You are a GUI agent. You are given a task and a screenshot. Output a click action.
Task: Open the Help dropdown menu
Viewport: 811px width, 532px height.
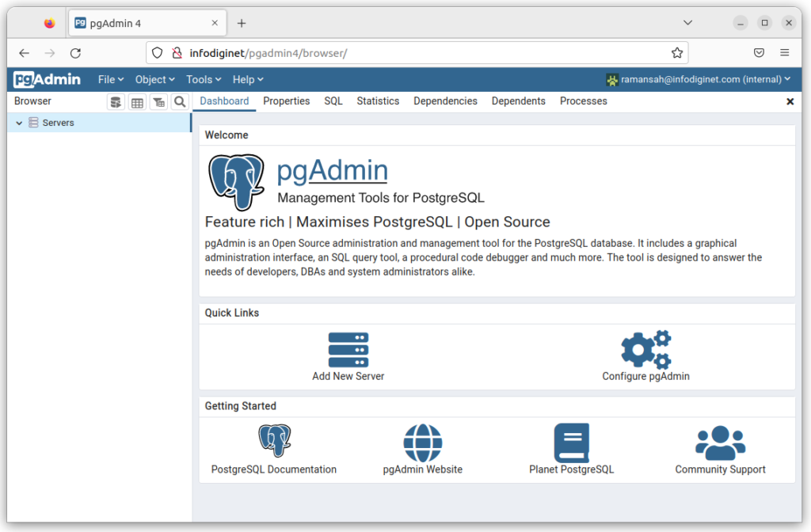click(x=248, y=80)
